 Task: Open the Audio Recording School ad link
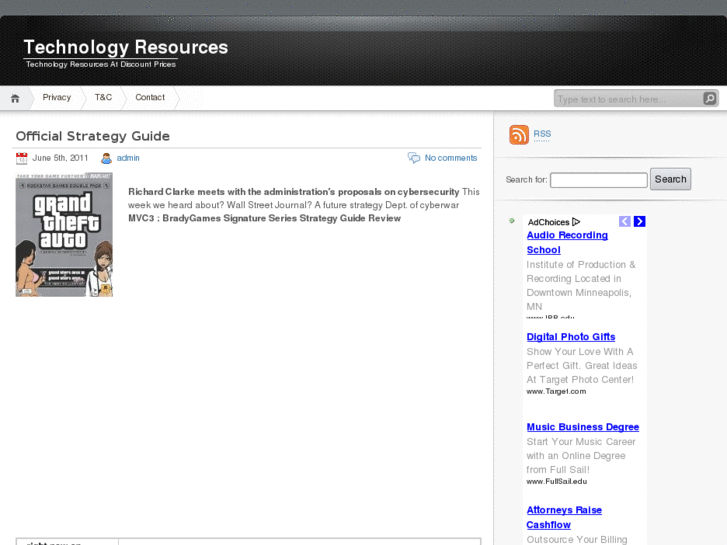coord(567,243)
